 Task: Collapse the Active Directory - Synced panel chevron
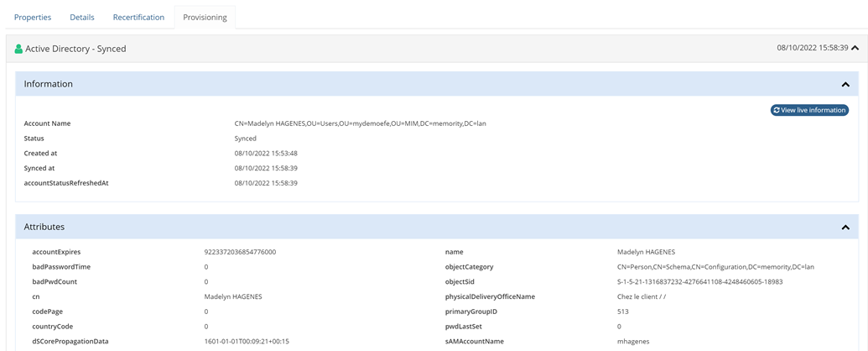tap(855, 48)
